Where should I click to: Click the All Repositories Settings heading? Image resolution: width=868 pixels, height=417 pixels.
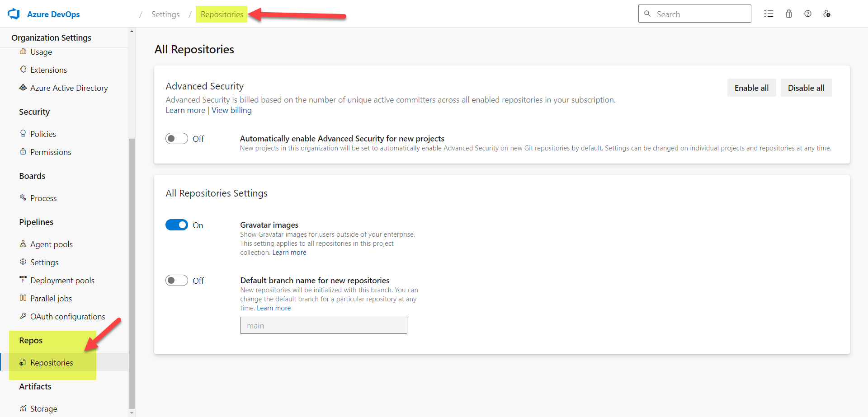(x=217, y=193)
